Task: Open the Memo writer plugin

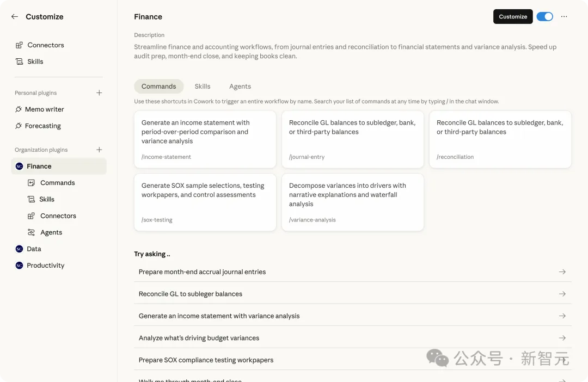Action: [44, 109]
